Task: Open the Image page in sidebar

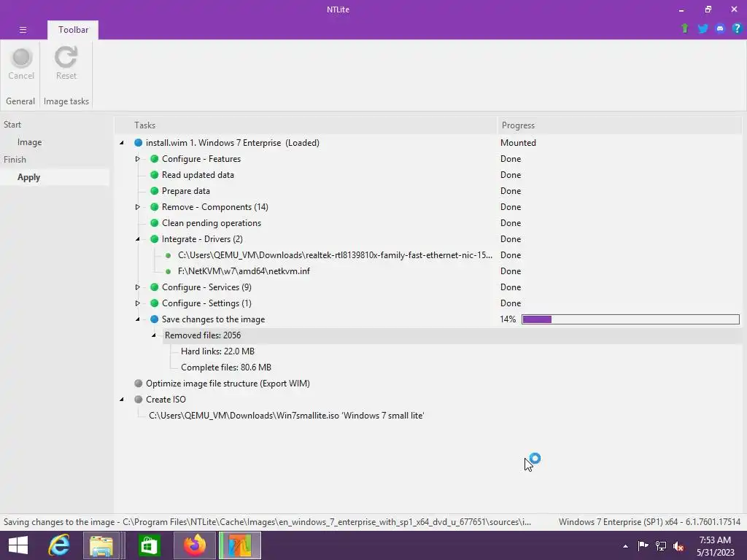Action: click(29, 142)
